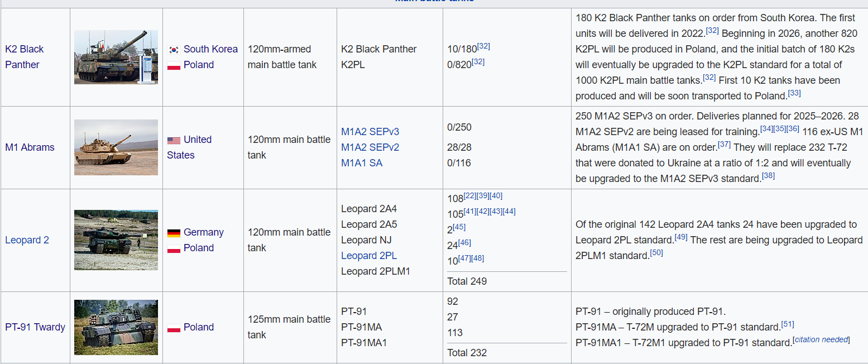Image resolution: width=868 pixels, height=364 pixels.
Task: Jump to citation 37
Action: [725, 145]
